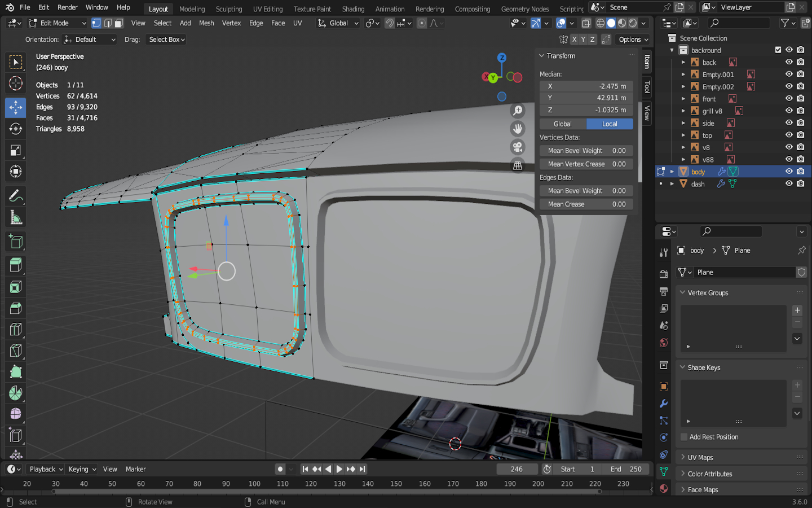This screenshot has width=812, height=508.
Task: Jump to the end frame
Action: pos(362,469)
